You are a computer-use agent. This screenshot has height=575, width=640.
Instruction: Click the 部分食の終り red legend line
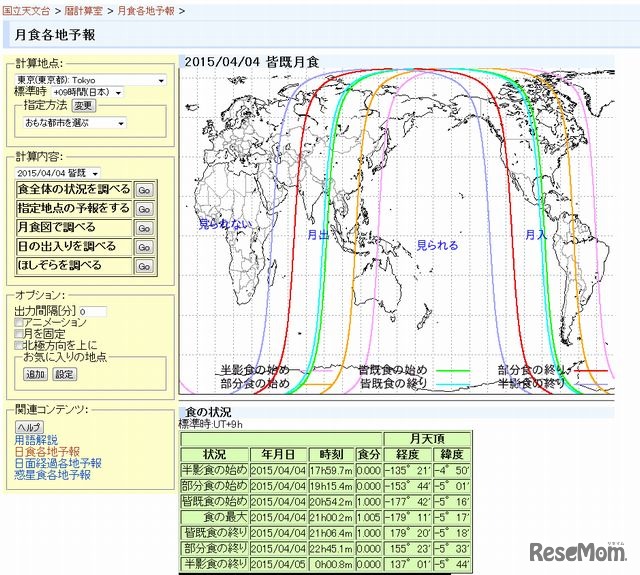coord(591,371)
